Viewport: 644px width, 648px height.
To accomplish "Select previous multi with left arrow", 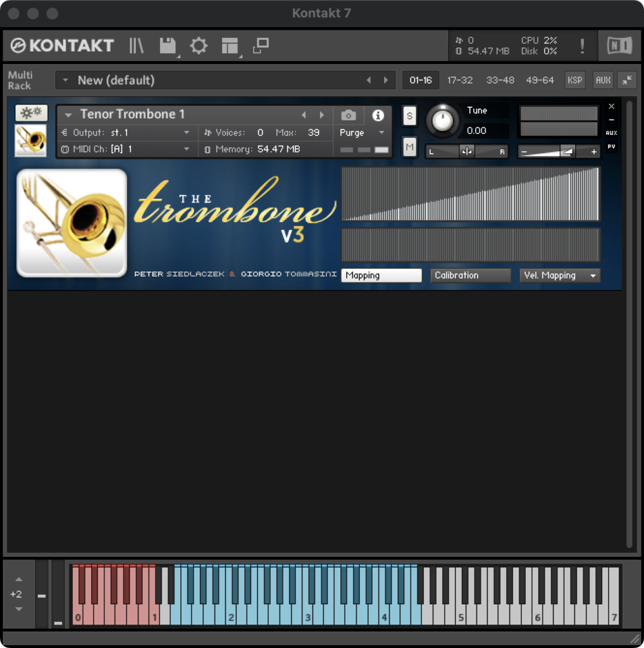I will click(368, 80).
